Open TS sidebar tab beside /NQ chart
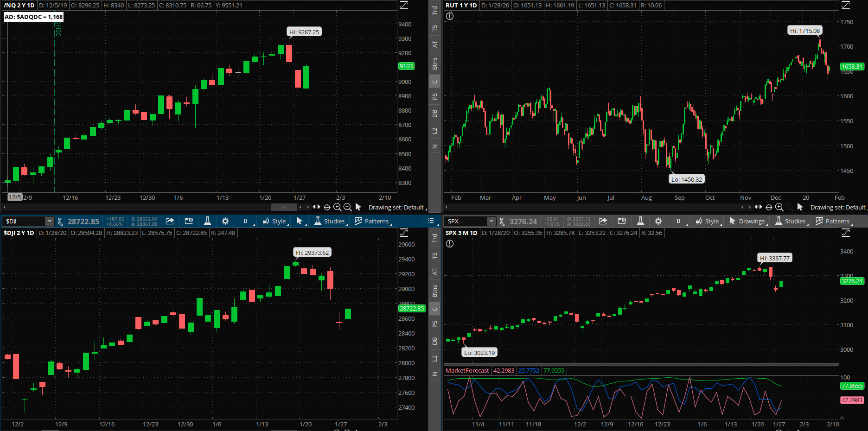The width and height of the screenshot is (868, 431). pyautogui.click(x=434, y=28)
